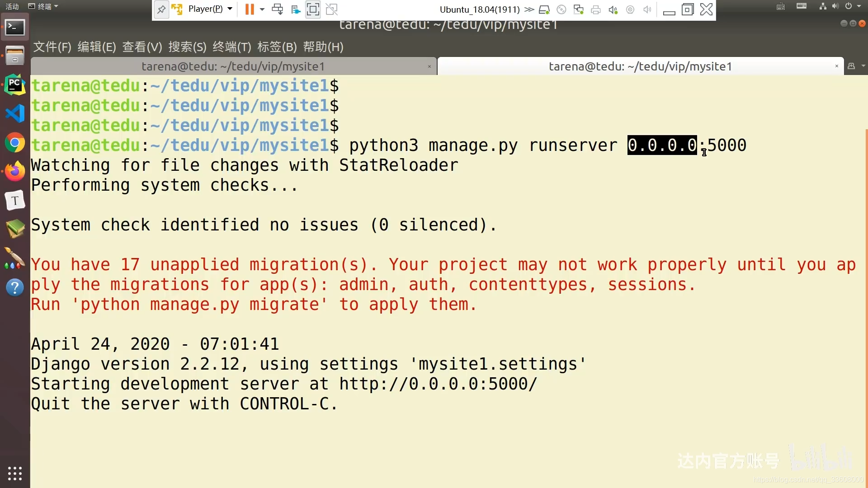Open the 终端 application menu in top bar
This screenshot has width=868, height=488.
click(44, 6)
